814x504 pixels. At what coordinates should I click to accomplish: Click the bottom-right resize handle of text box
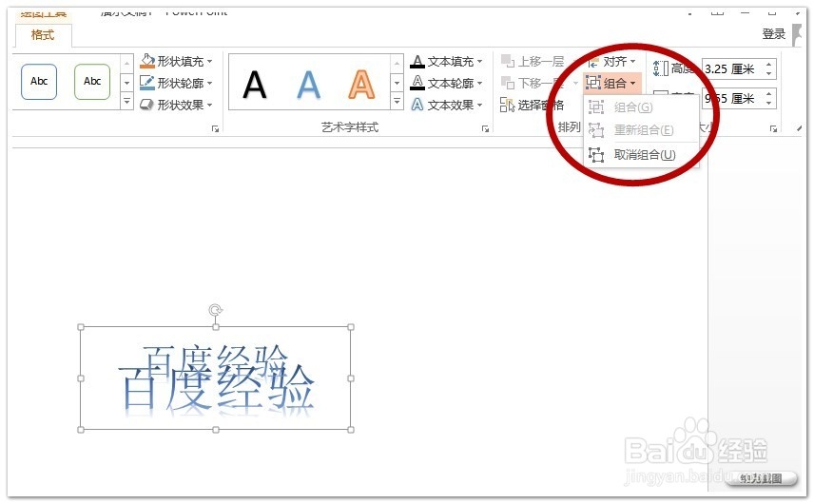pyautogui.click(x=351, y=430)
